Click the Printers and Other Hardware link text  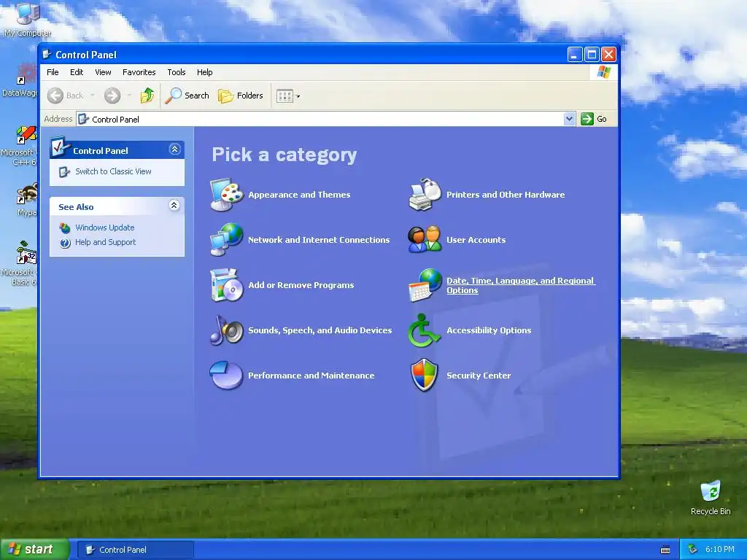tap(506, 195)
